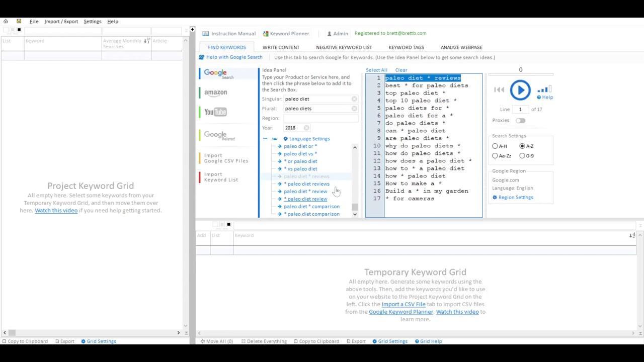The width and height of the screenshot is (644, 362).
Task: Add the 'paleo diet or *' idea phrase
Action: (300, 146)
